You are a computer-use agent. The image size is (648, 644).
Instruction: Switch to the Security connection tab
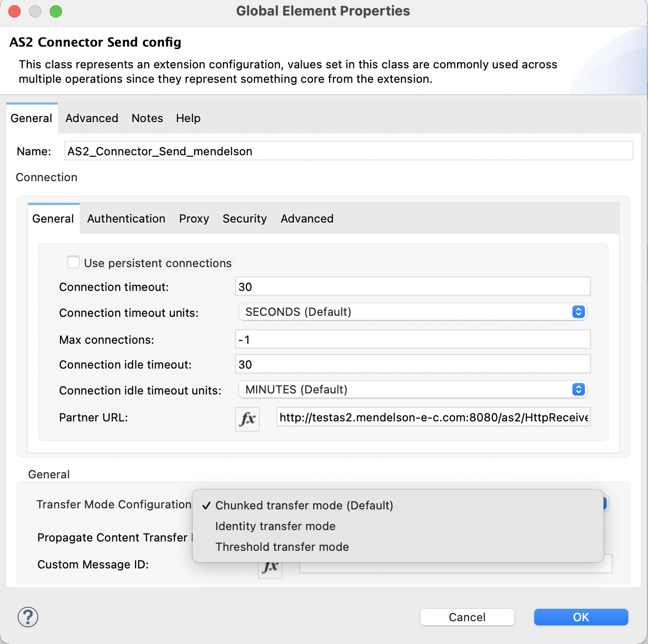click(x=244, y=218)
